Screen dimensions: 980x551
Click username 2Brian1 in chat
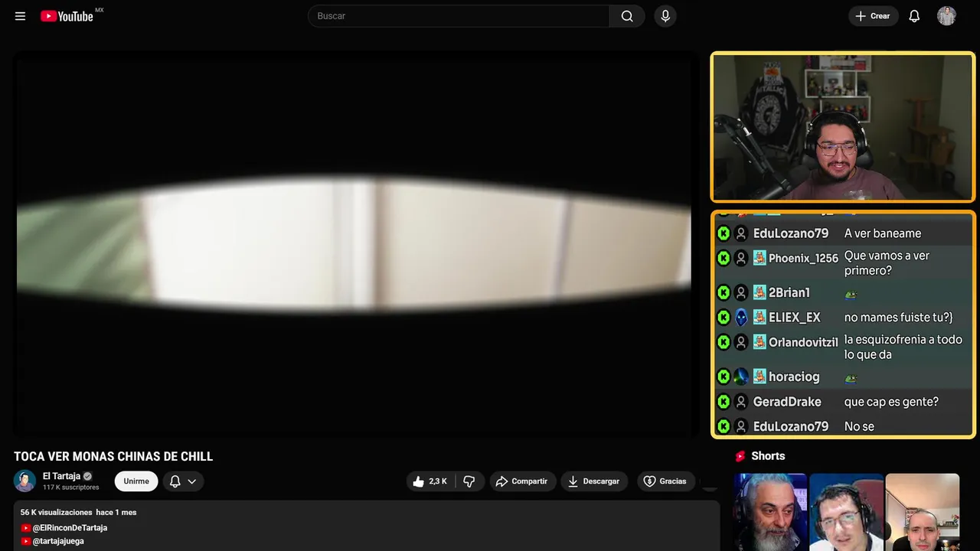(x=789, y=292)
